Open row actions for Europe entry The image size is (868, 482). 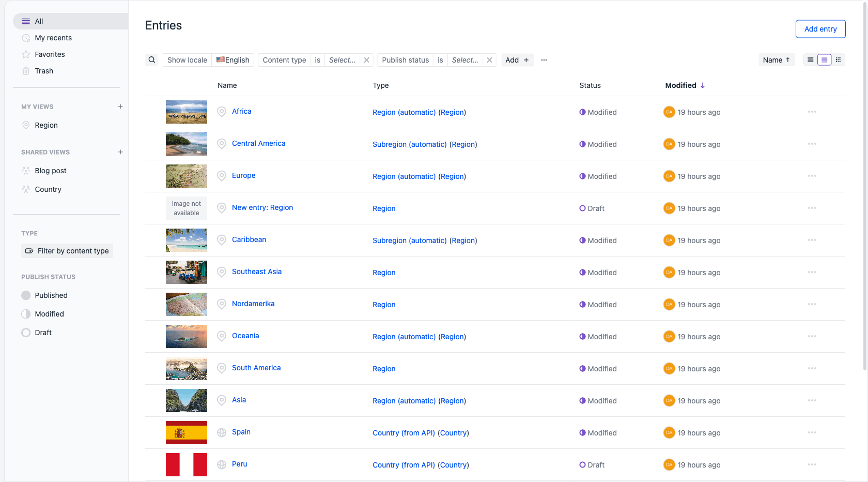point(812,176)
